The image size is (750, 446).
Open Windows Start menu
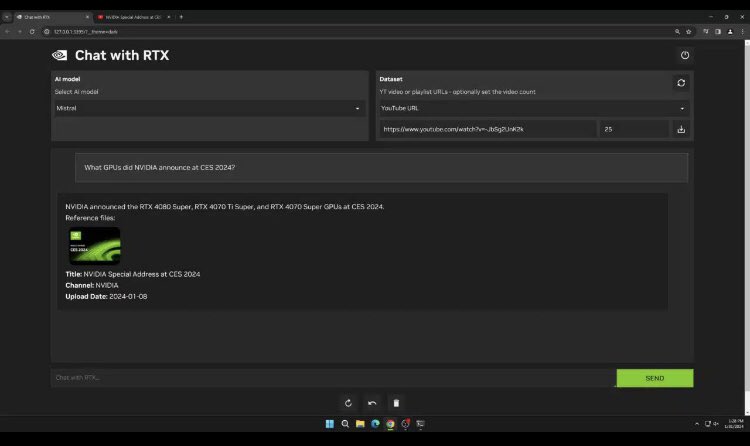330,424
